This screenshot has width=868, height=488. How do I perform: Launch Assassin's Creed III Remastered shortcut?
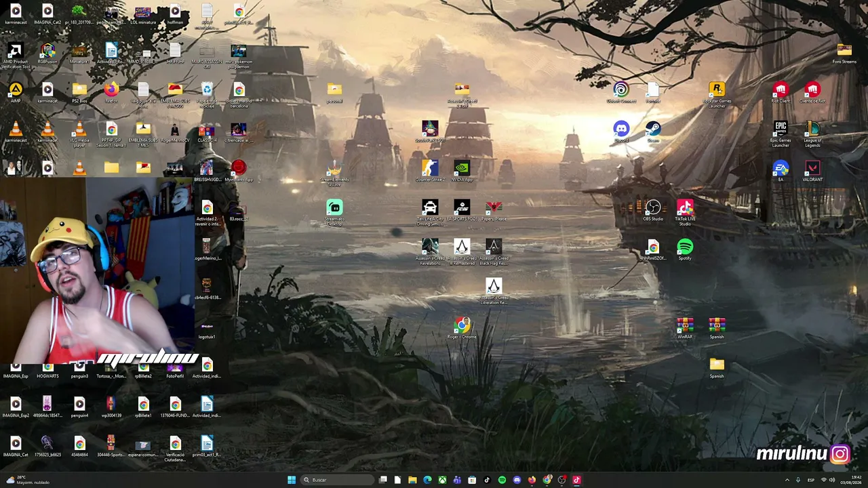point(462,251)
